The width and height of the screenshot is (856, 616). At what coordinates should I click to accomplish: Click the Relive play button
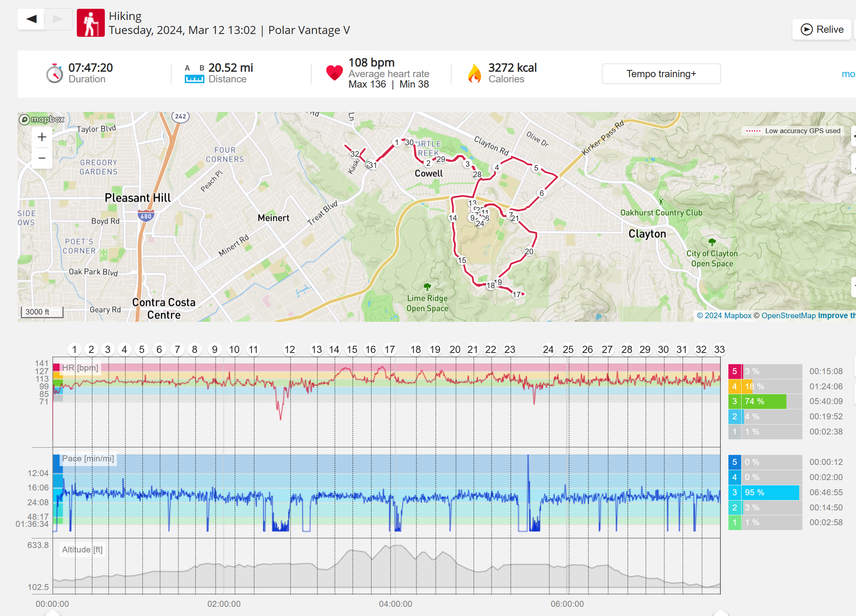[x=822, y=30]
